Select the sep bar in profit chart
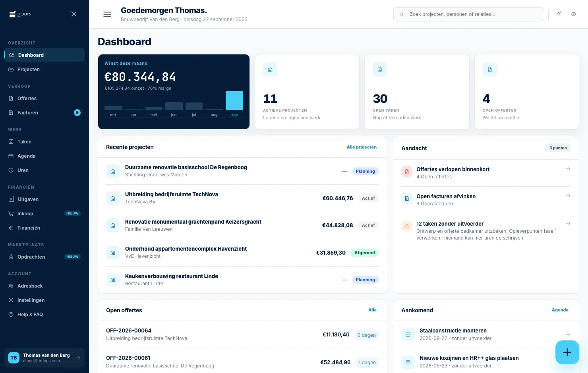The image size is (588, 373). (x=234, y=100)
